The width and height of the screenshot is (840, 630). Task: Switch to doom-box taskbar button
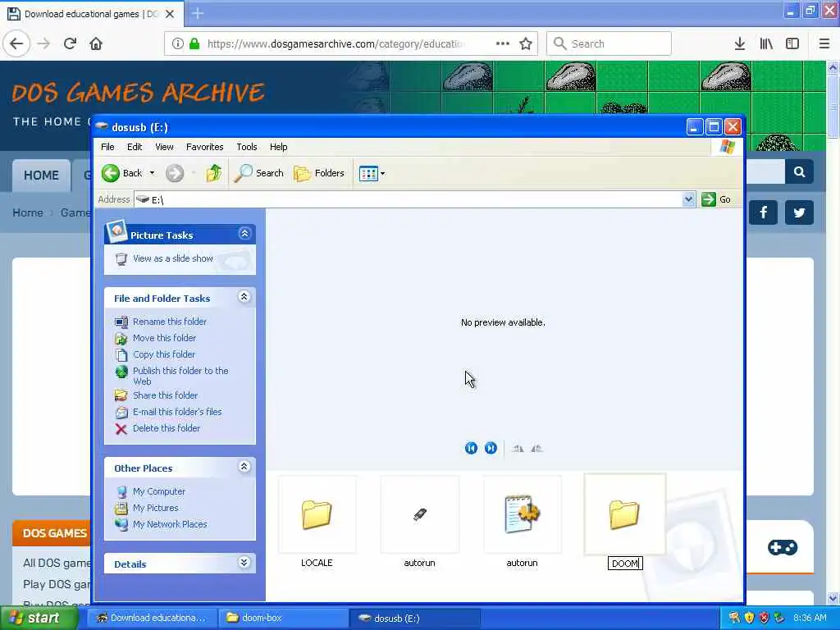pos(283,618)
